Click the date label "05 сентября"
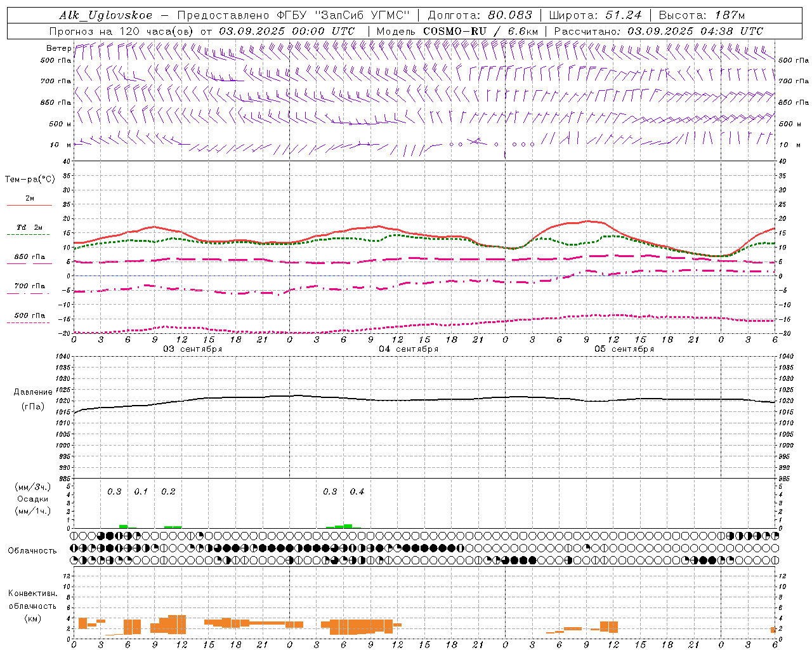Image resolution: width=812 pixels, height=650 pixels. (x=624, y=349)
